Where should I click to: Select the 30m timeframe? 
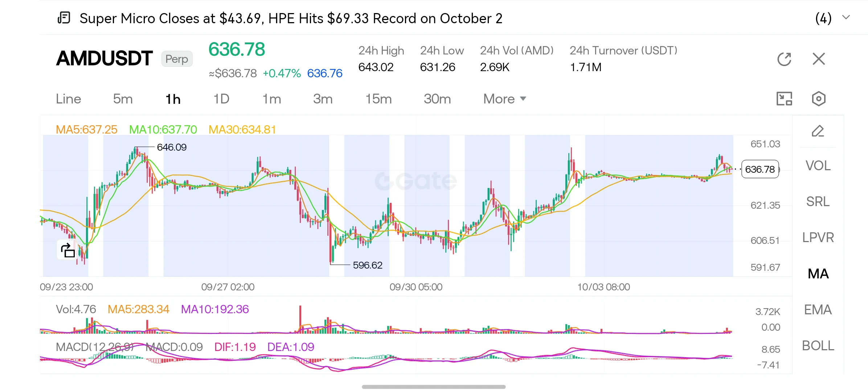pos(437,99)
